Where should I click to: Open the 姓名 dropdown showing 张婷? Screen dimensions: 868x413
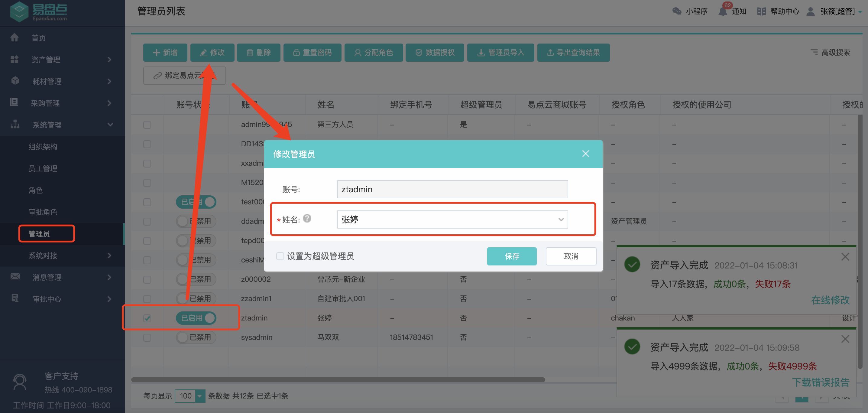(452, 220)
